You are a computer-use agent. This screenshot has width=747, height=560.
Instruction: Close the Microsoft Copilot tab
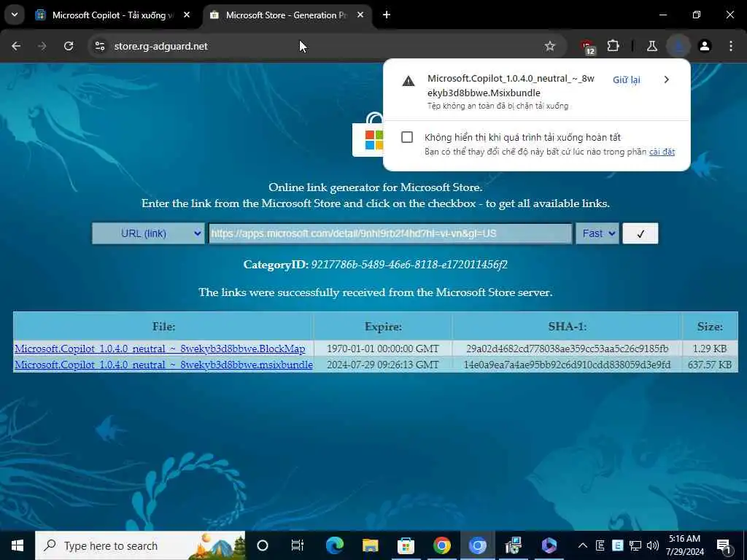(x=187, y=15)
